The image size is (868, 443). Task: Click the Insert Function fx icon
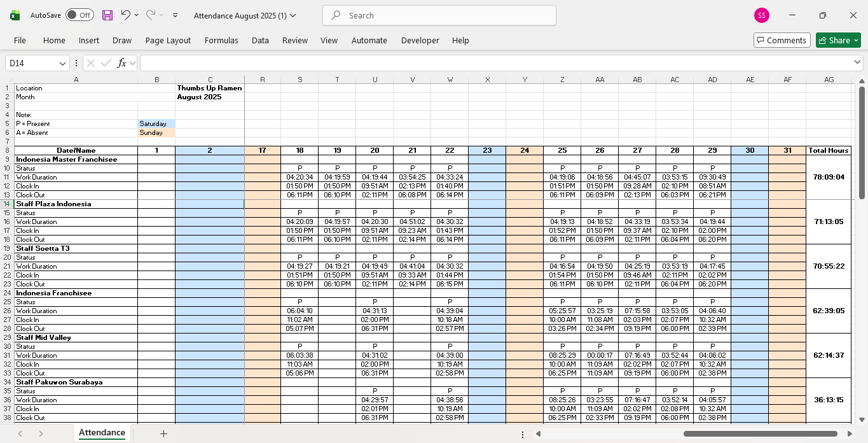[x=122, y=63]
